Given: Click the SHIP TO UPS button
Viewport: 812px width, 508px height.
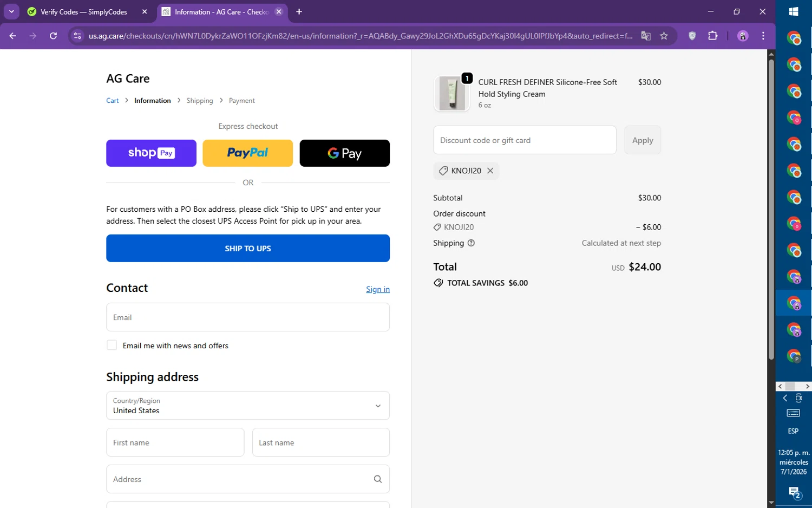Looking at the screenshot, I should click(x=248, y=248).
